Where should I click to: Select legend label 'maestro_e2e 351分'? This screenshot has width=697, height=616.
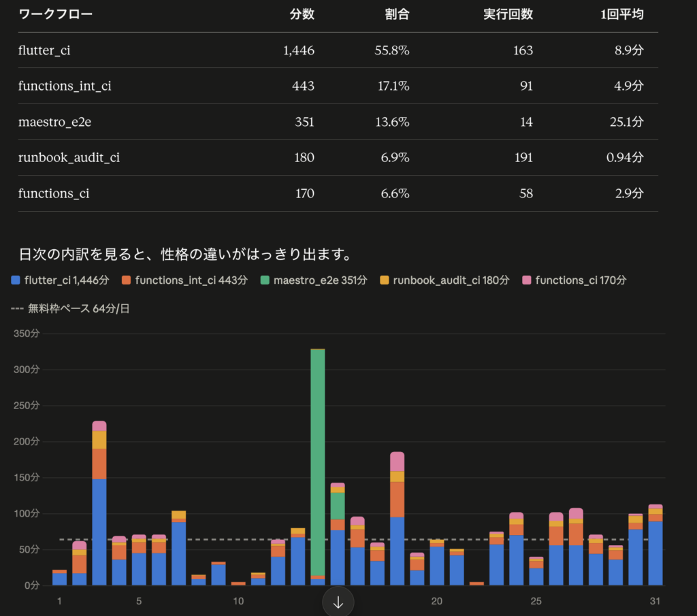[x=320, y=280]
